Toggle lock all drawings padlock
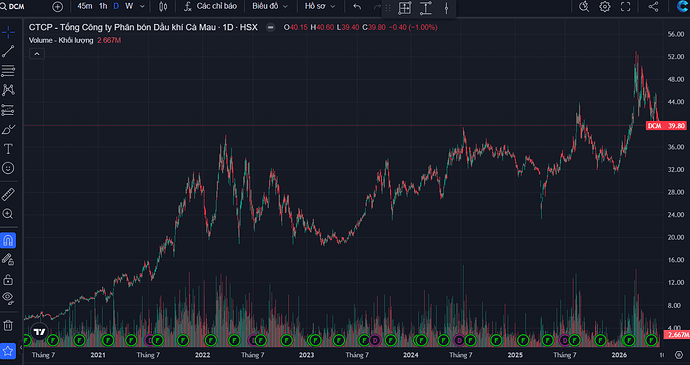The height and width of the screenshot is (365, 690). [8, 279]
